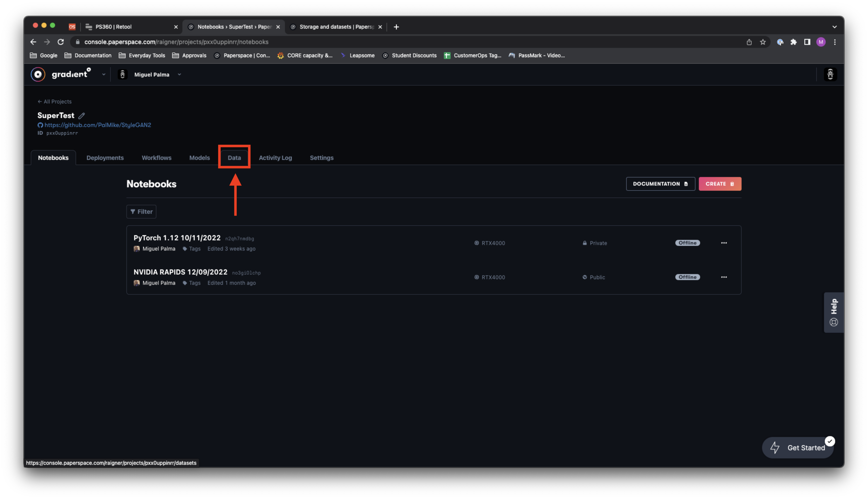The image size is (868, 499).
Task: Open the Gradient product dropdown chevron
Action: (x=104, y=74)
